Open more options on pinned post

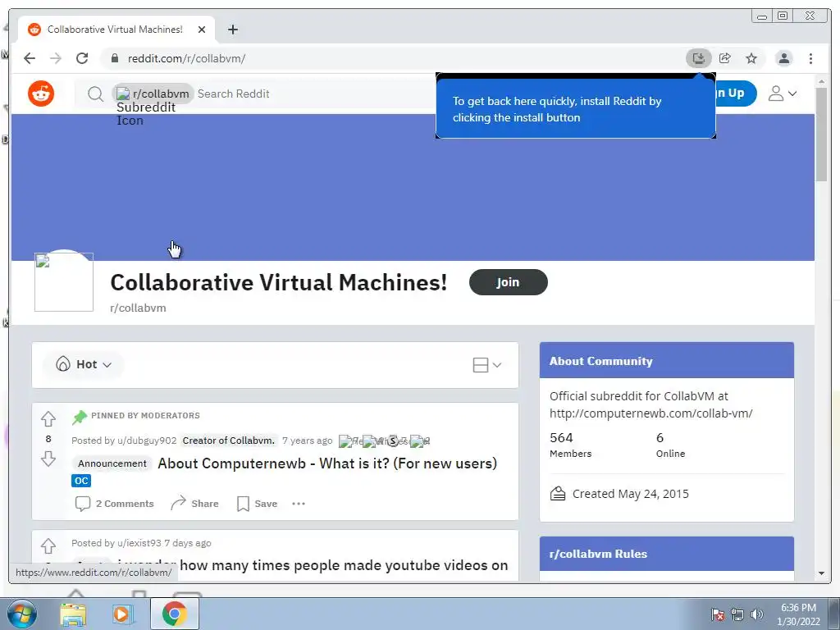[299, 504]
